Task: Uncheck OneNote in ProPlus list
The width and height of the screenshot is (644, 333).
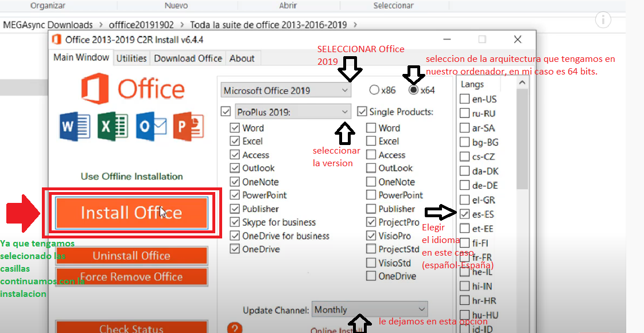Action: (235, 182)
